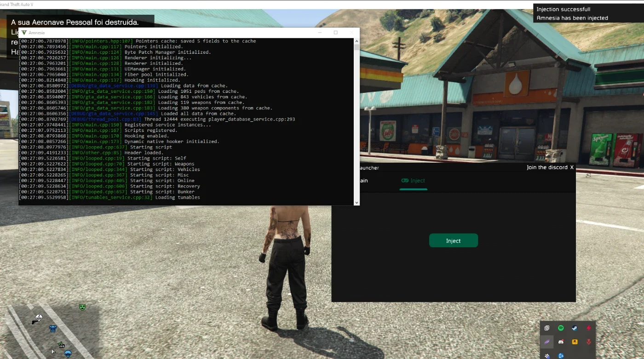Click the white layered-square tray icon
The width and height of the screenshot is (644, 359).
pos(546,328)
